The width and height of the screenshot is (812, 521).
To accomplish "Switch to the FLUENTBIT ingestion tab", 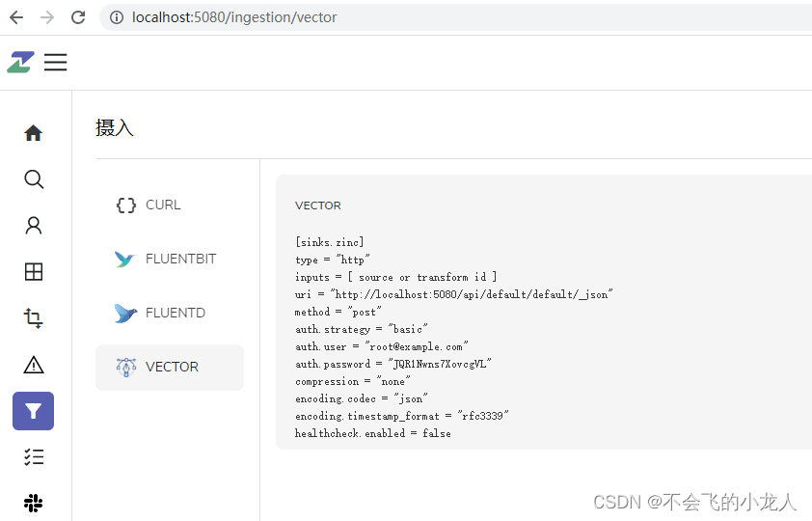I will [x=170, y=259].
